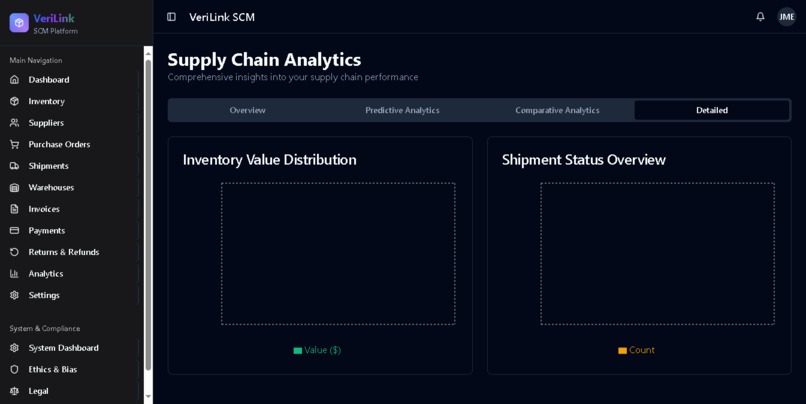Click the Returns & Refunds arrow icon
Screen dimensions: 806x404
(14, 252)
